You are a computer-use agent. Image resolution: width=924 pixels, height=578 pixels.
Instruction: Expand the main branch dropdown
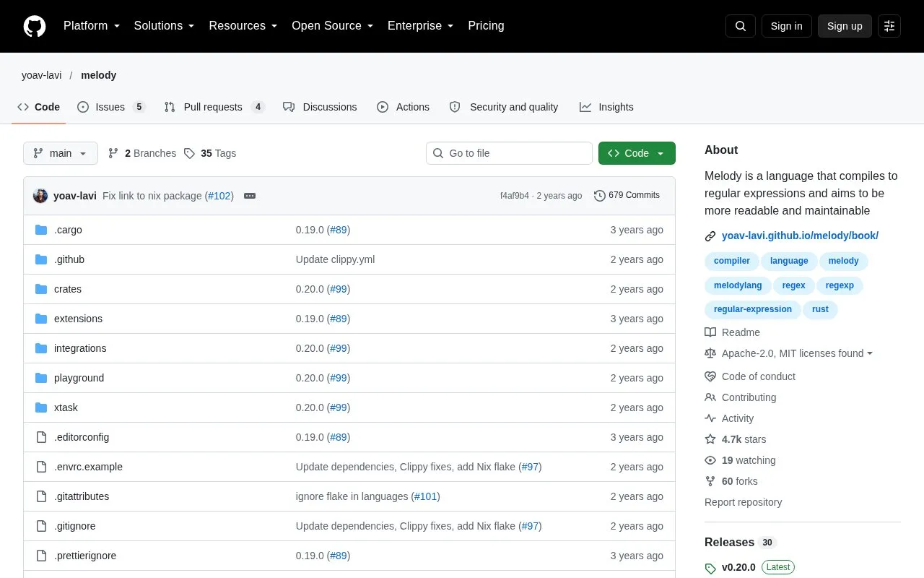click(61, 153)
